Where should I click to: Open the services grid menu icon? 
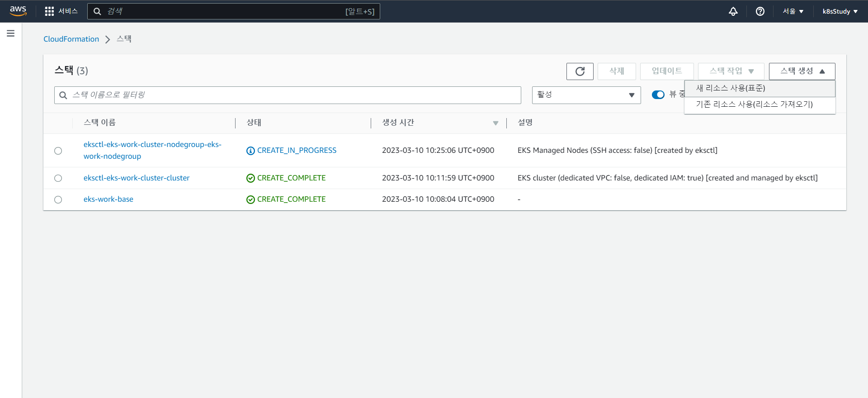[x=49, y=11]
